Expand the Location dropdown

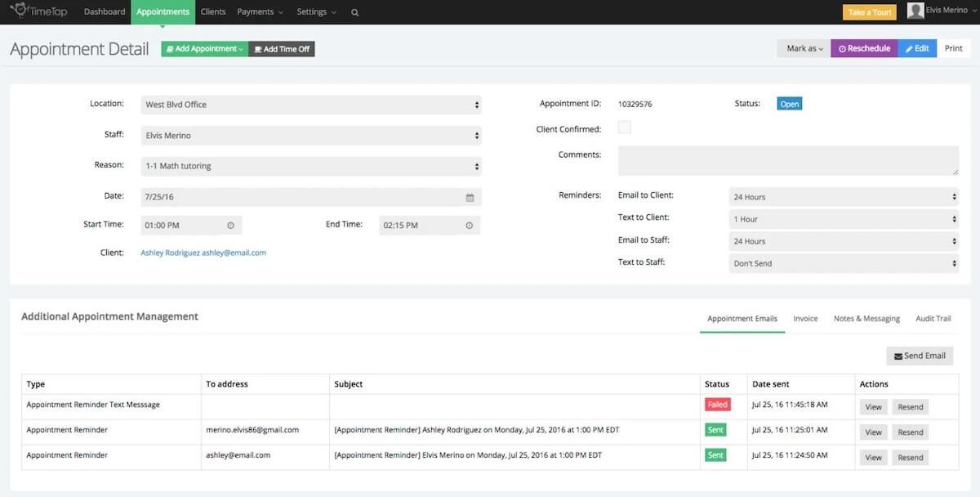311,105
